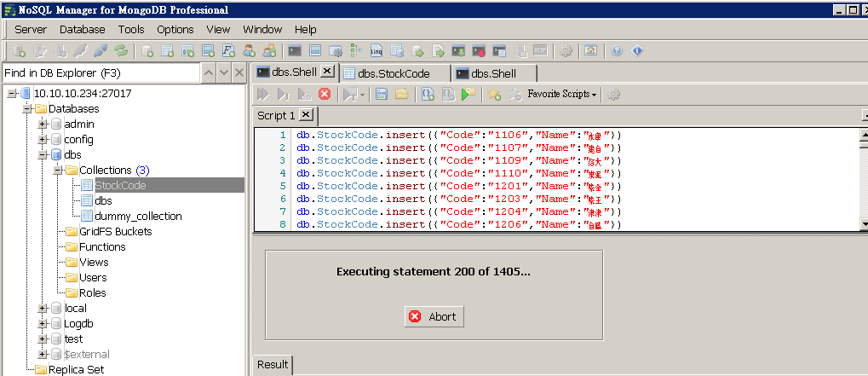Viewport: 868px width, 376px height.
Task: Open the Tools menu
Action: pyautogui.click(x=131, y=29)
